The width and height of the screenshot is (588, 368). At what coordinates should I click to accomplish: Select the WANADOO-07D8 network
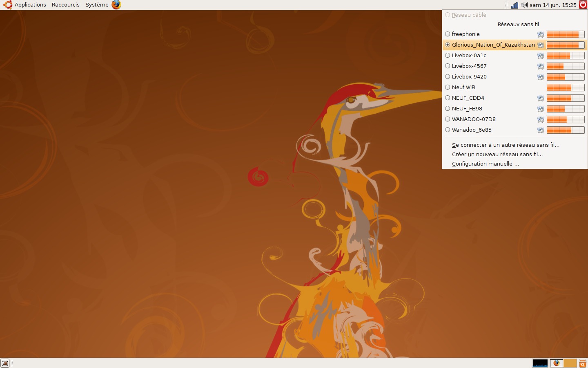(x=515, y=119)
